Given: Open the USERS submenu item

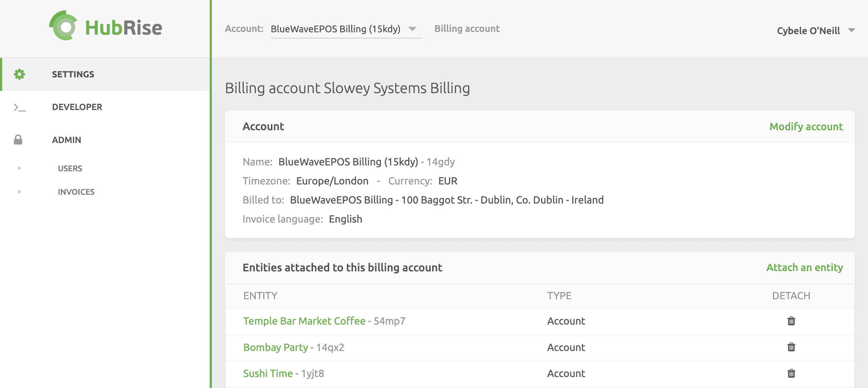Looking at the screenshot, I should 70,168.
